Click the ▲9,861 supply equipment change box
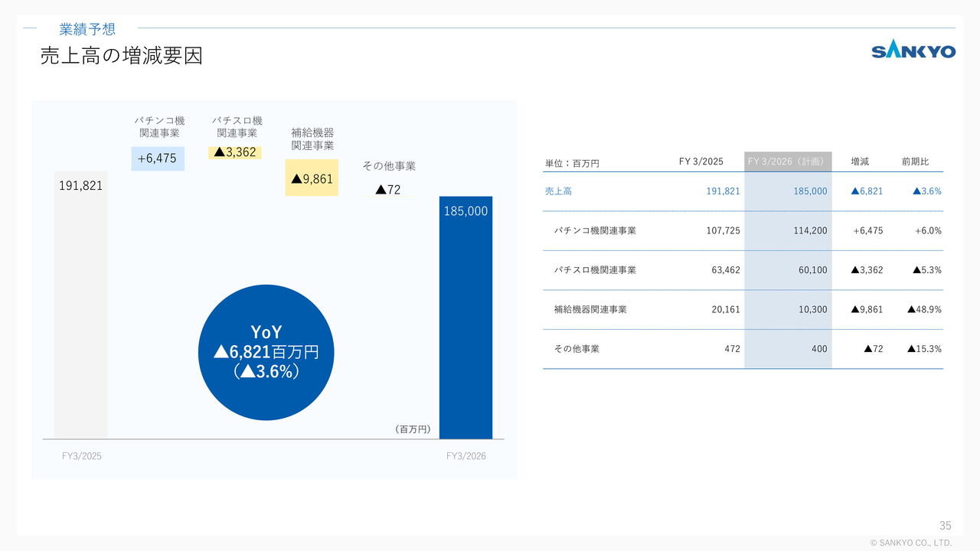 coord(312,178)
